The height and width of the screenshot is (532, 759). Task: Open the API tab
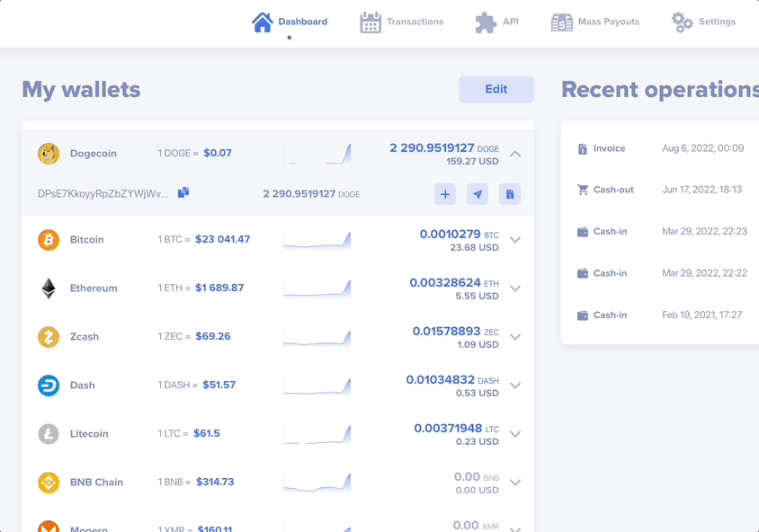pos(496,22)
